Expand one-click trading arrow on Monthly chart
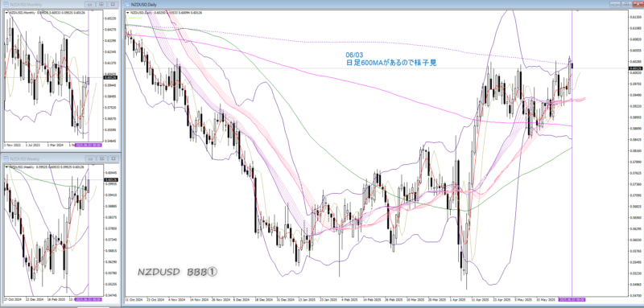 [x=6, y=13]
